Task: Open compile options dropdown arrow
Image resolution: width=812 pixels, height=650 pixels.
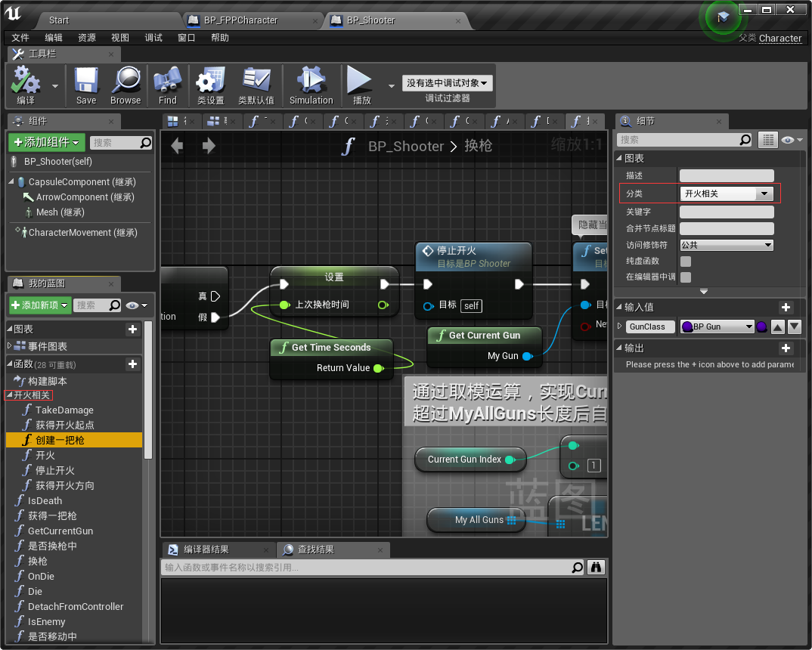Action: pos(55,86)
